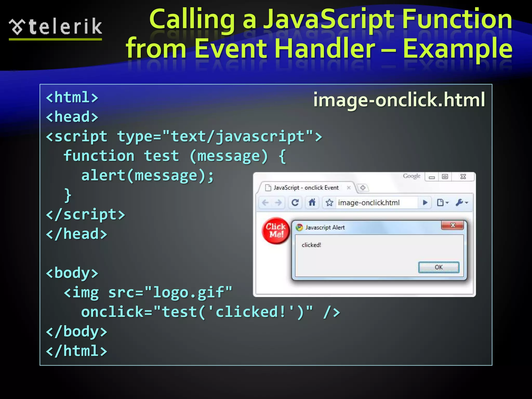Screen dimensions: 532x399
Task: Click the Telerik logo
Action: (x=55, y=27)
